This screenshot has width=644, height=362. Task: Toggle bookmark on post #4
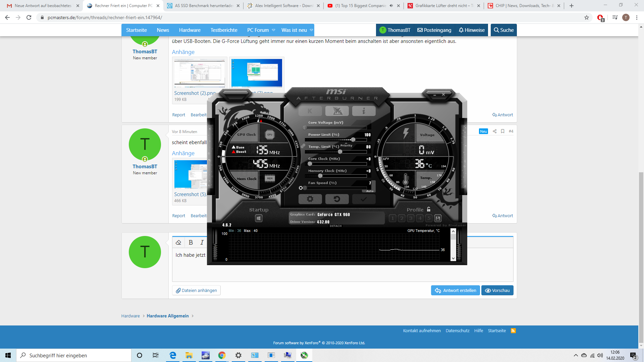pos(502,131)
